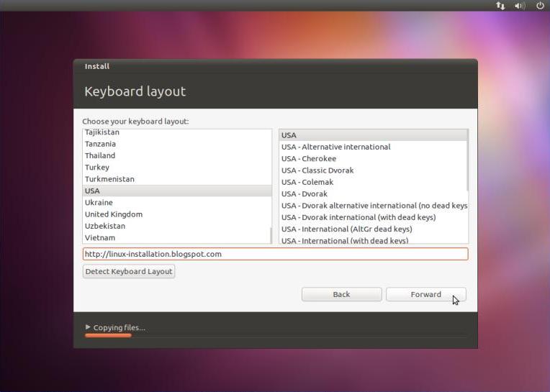The image size is (550, 392).
Task: Select Thailand in the country list
Action: 177,155
